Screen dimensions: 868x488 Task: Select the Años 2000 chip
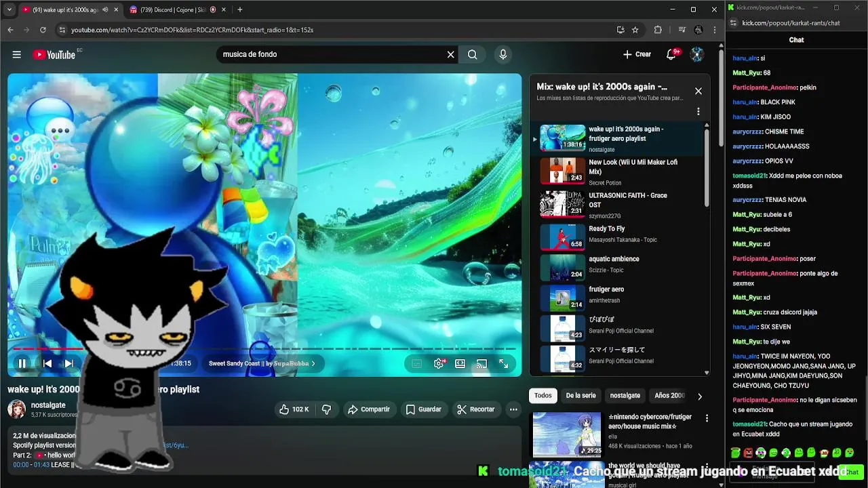coord(669,395)
